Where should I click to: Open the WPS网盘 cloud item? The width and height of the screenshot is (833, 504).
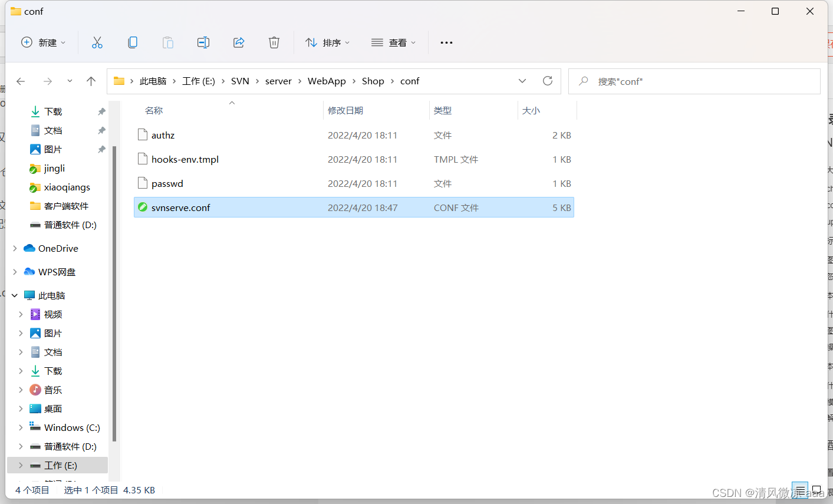point(50,272)
